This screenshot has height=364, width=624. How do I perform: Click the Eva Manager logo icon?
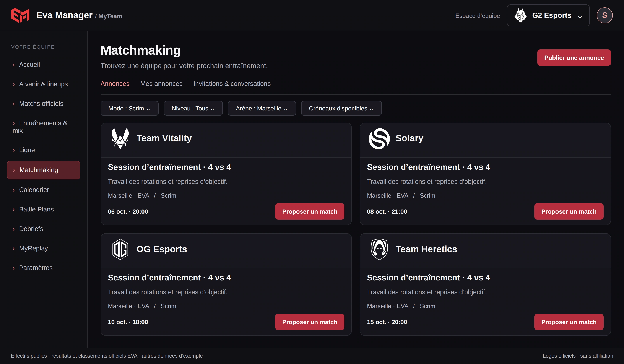coord(20,15)
